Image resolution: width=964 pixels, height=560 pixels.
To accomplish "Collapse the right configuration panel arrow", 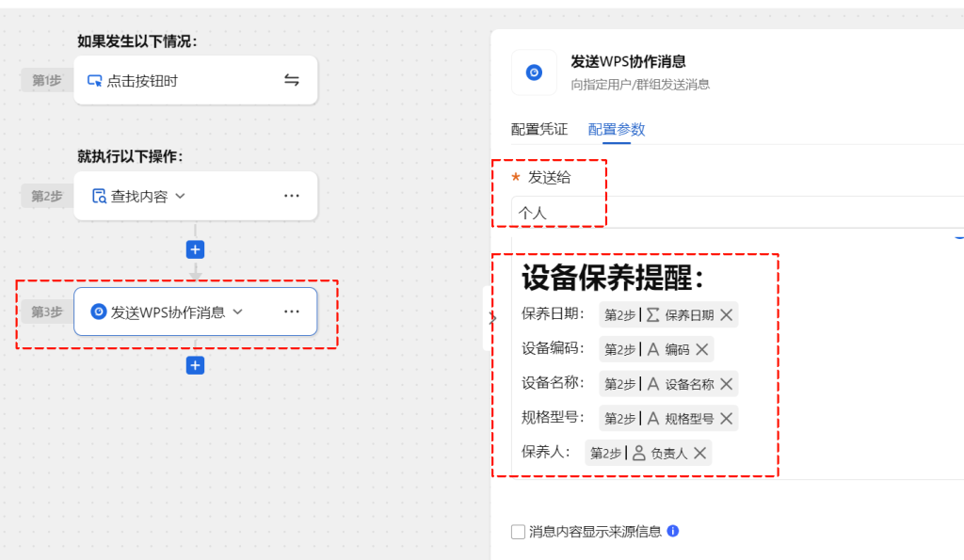I will 491,318.
